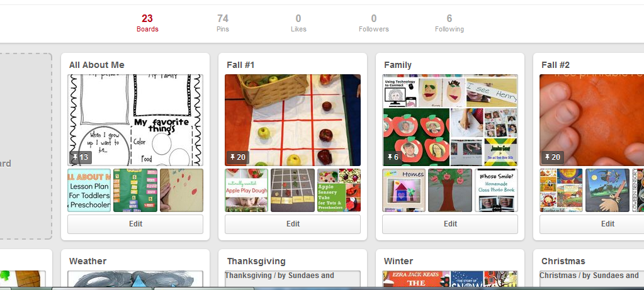Open the Weather board title
644x290 pixels.
pos(88,261)
